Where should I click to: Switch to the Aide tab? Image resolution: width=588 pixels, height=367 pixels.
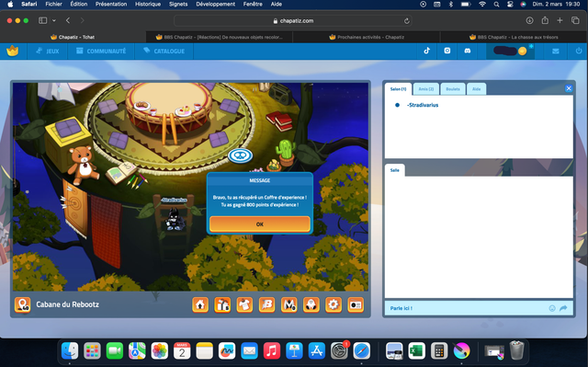click(x=476, y=89)
